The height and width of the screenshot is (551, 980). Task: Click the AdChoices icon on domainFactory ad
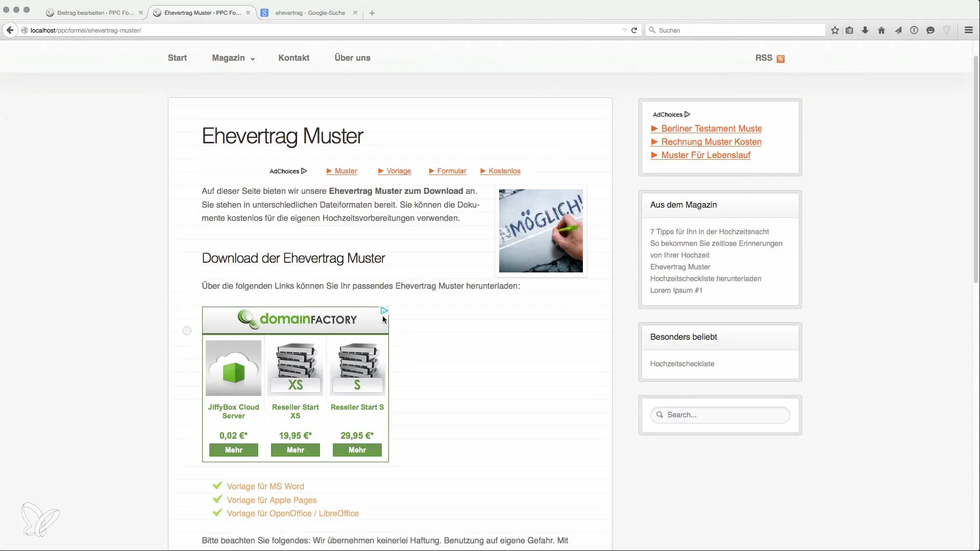point(384,311)
